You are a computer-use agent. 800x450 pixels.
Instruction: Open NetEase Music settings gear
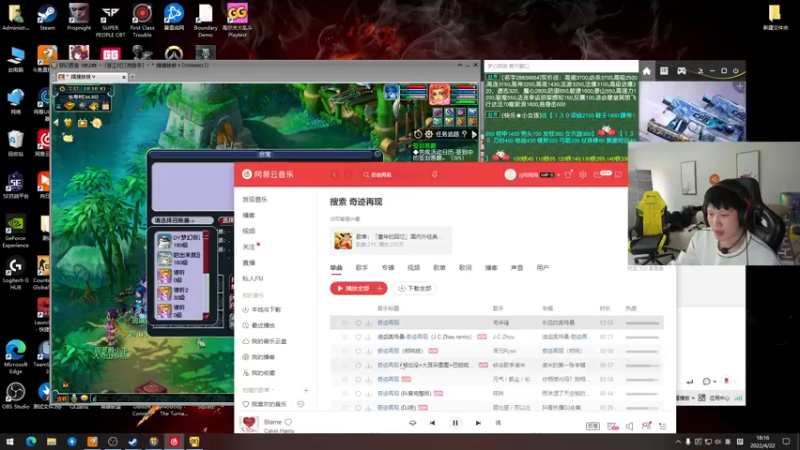(x=583, y=174)
